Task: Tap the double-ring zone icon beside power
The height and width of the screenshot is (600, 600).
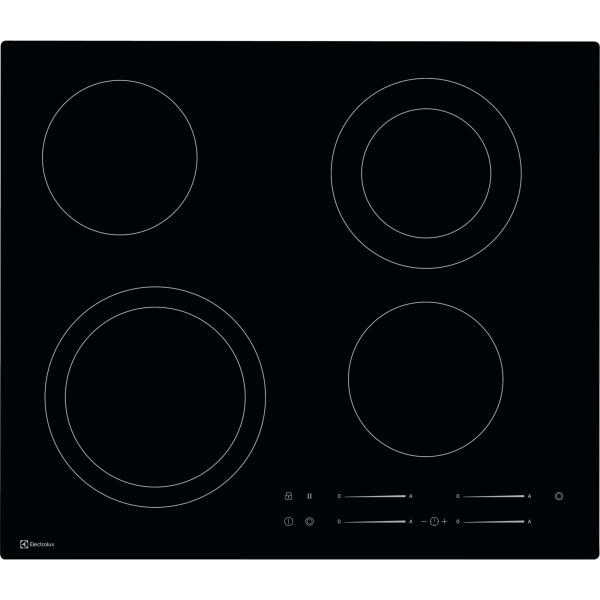Action: pos(310,521)
